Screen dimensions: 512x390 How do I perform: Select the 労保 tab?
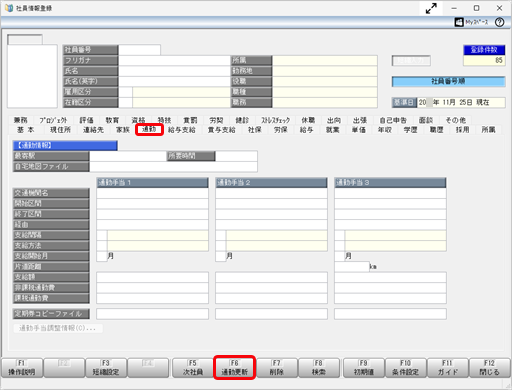tap(281, 130)
